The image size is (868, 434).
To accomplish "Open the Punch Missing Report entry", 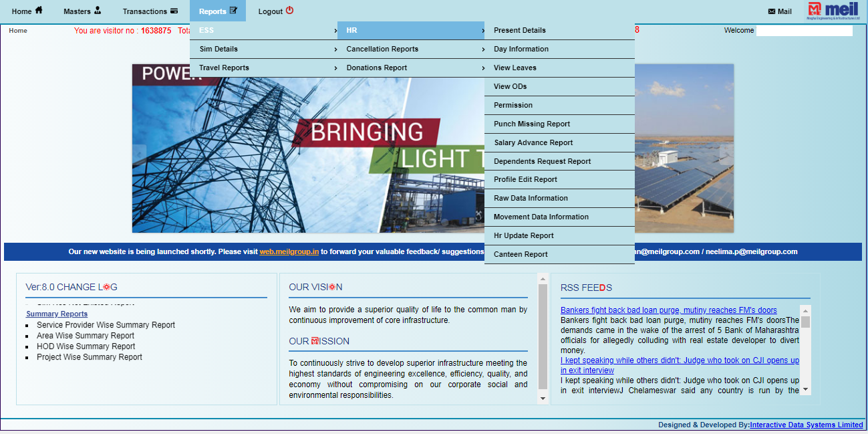I will tap(531, 124).
